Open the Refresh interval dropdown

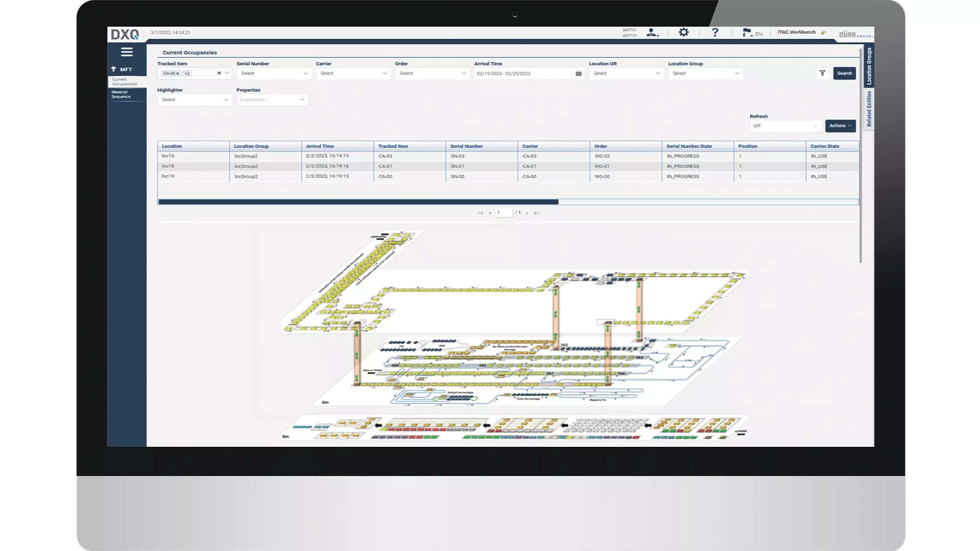click(785, 126)
